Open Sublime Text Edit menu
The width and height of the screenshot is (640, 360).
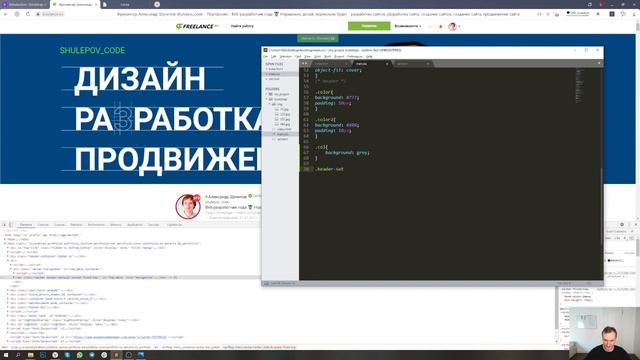pos(273,56)
